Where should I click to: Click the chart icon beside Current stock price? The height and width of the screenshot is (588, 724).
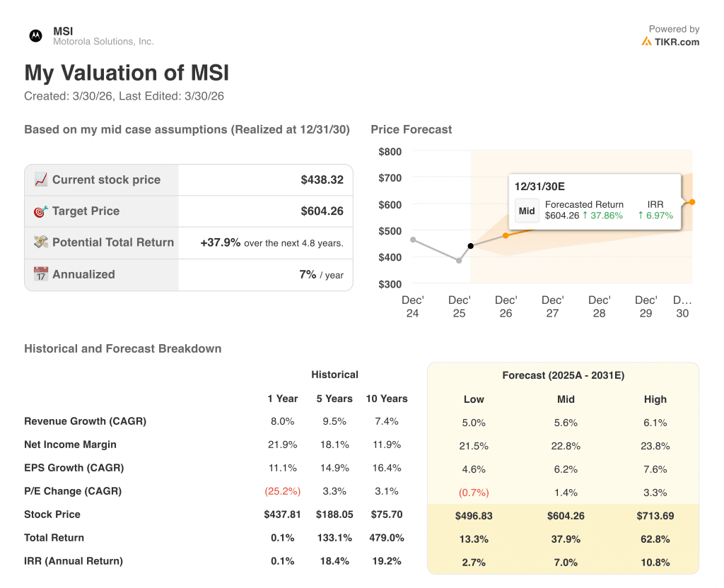click(x=42, y=180)
